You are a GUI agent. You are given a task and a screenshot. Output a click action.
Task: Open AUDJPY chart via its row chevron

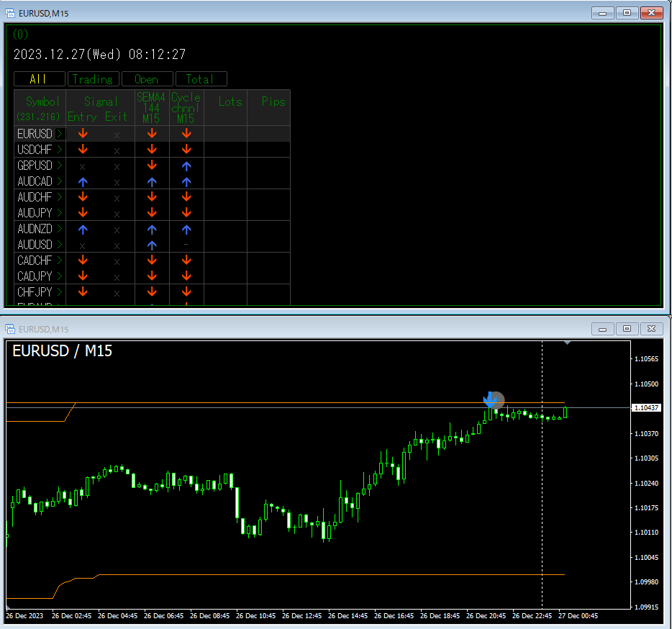(x=60, y=213)
